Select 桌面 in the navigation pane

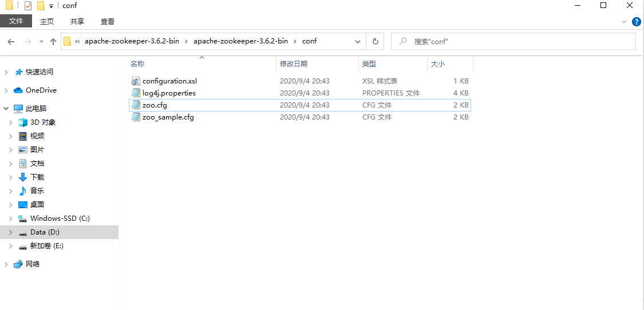37,205
